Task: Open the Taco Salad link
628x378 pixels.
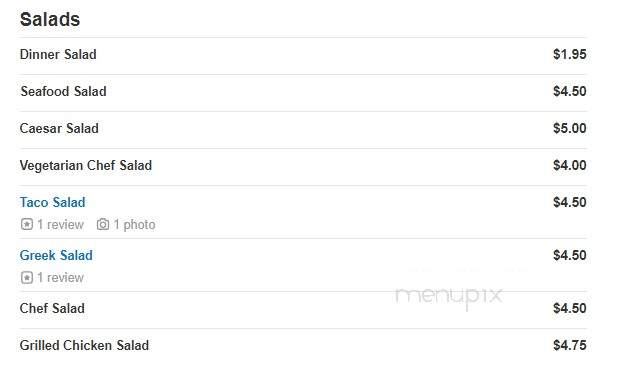Action: [x=52, y=202]
